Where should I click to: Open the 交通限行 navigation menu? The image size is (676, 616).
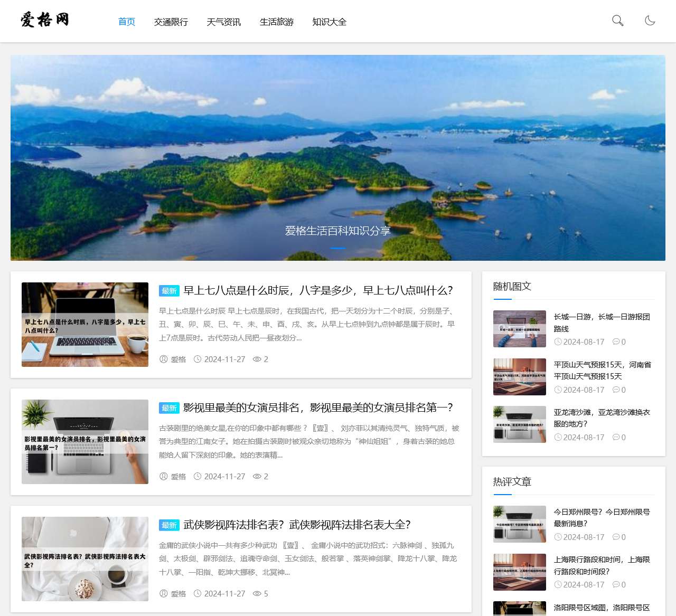point(171,22)
